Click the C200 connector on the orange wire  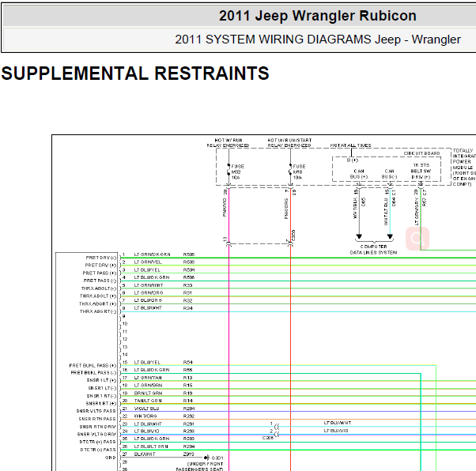coord(290,243)
